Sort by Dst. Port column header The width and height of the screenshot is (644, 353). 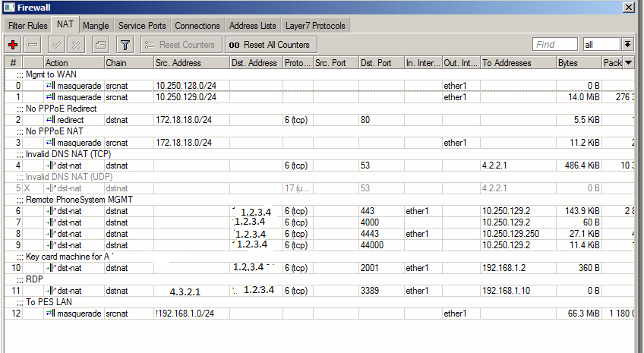coord(381,63)
